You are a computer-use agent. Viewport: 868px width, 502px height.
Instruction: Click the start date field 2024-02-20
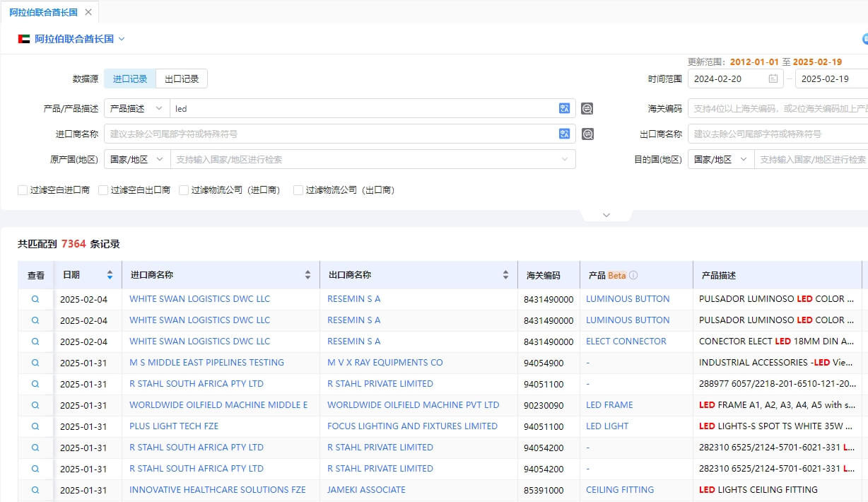(735, 78)
